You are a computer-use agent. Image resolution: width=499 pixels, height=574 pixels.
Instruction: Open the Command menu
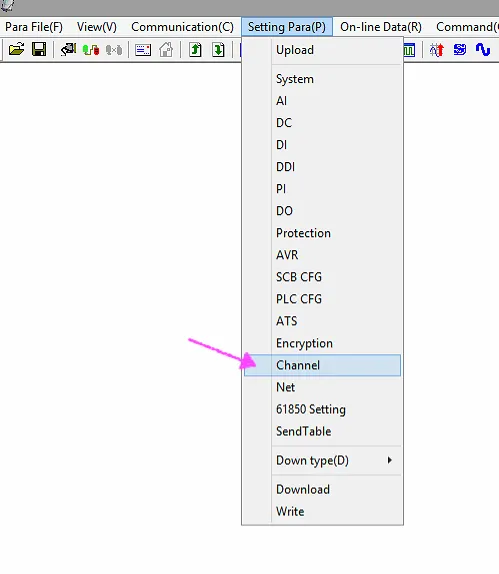(467, 27)
